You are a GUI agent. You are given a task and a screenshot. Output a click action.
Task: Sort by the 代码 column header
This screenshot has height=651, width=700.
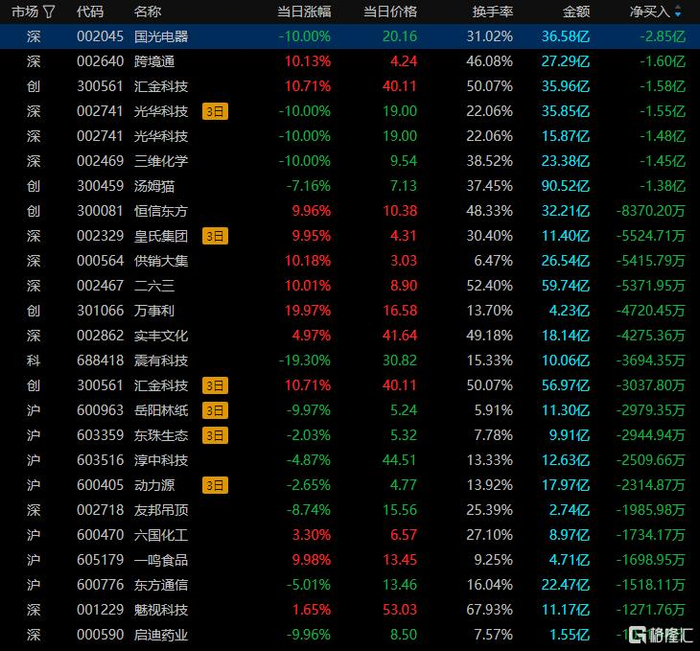pos(90,12)
